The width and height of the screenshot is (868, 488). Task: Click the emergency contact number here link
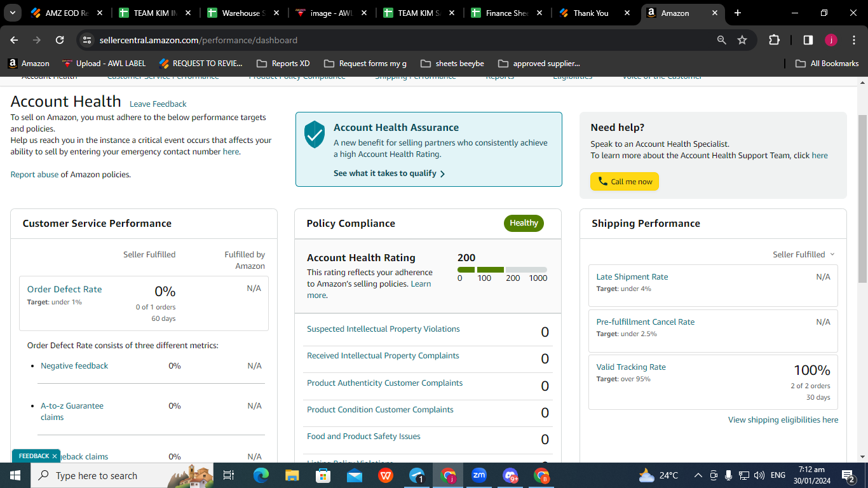click(x=231, y=152)
